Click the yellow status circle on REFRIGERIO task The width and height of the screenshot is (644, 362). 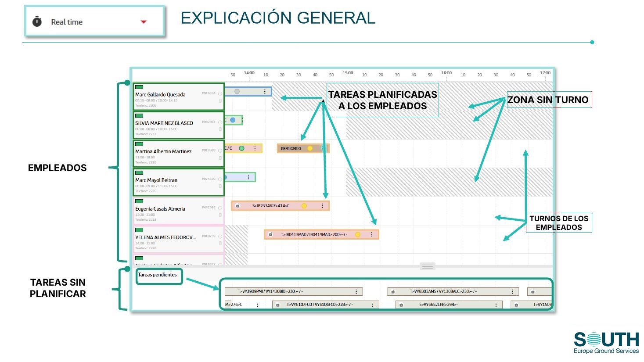[310, 148]
